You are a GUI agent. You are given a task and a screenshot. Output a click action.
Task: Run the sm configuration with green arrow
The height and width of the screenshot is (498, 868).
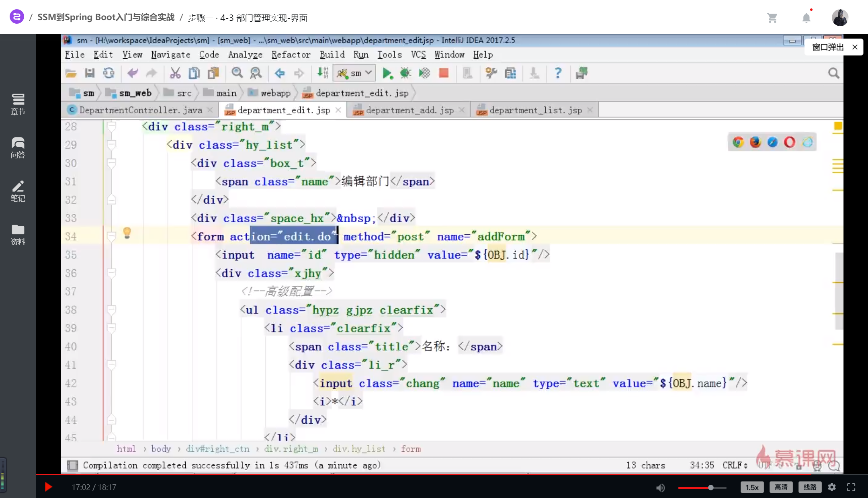(x=387, y=73)
